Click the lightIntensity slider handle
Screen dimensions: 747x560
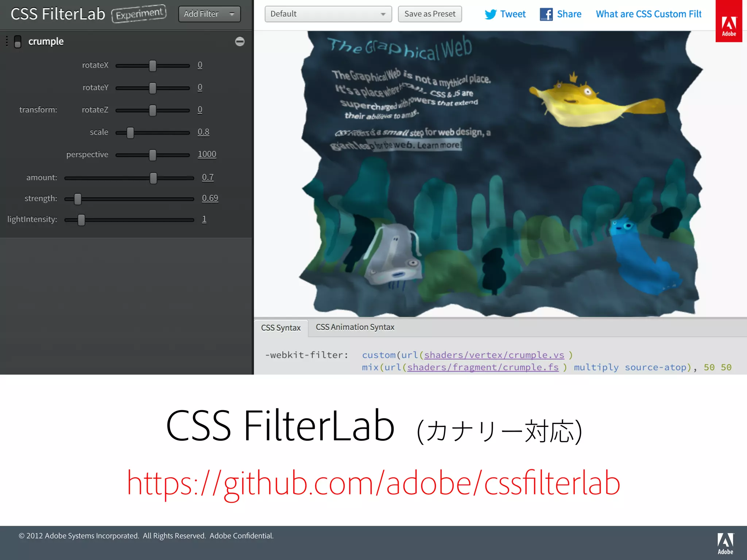(x=81, y=220)
